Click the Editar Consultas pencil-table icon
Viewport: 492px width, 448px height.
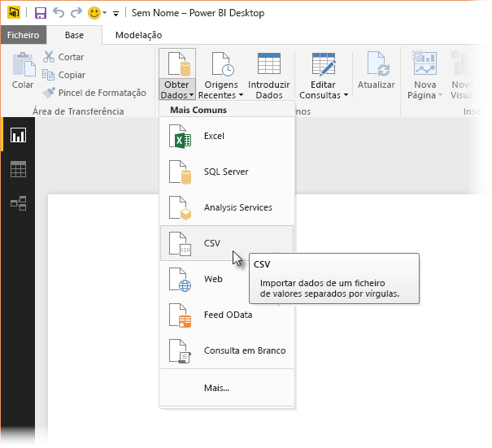point(324,64)
